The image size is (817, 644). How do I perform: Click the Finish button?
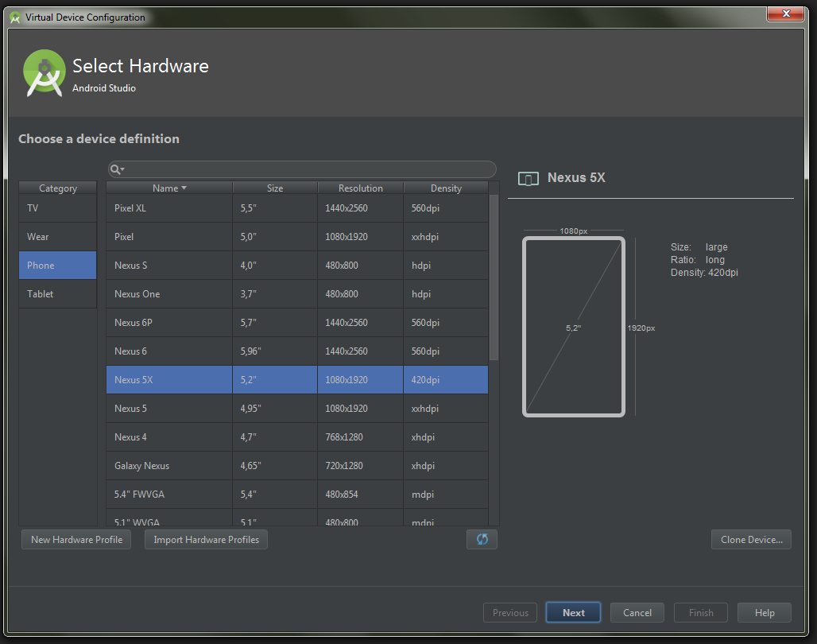coord(701,613)
